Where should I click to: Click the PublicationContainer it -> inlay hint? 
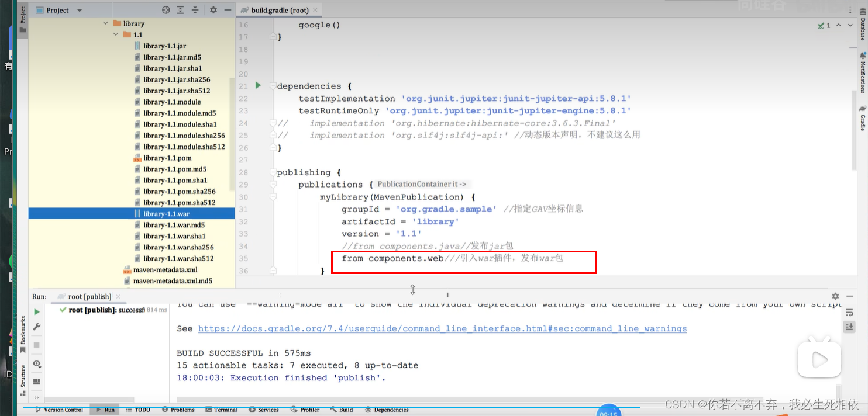click(x=422, y=184)
